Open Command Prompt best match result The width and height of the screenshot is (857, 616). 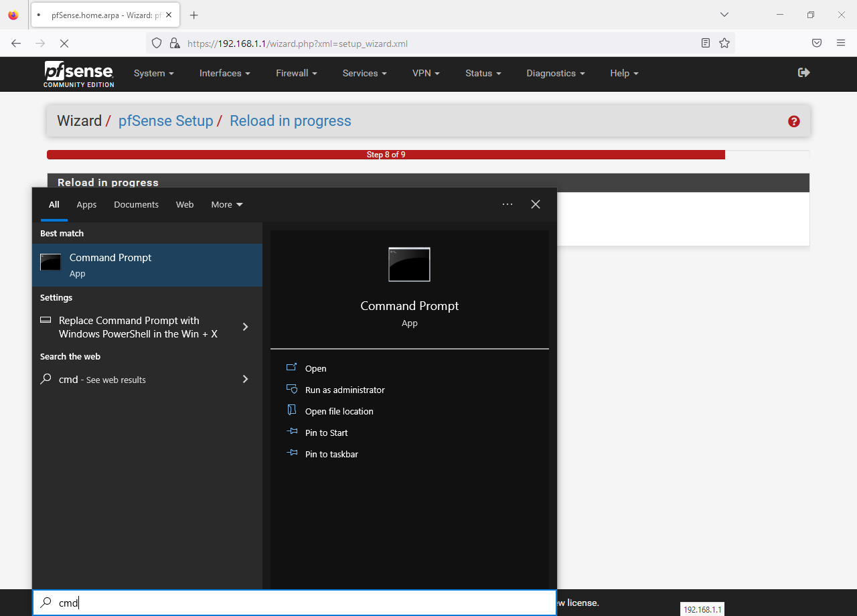[147, 265]
